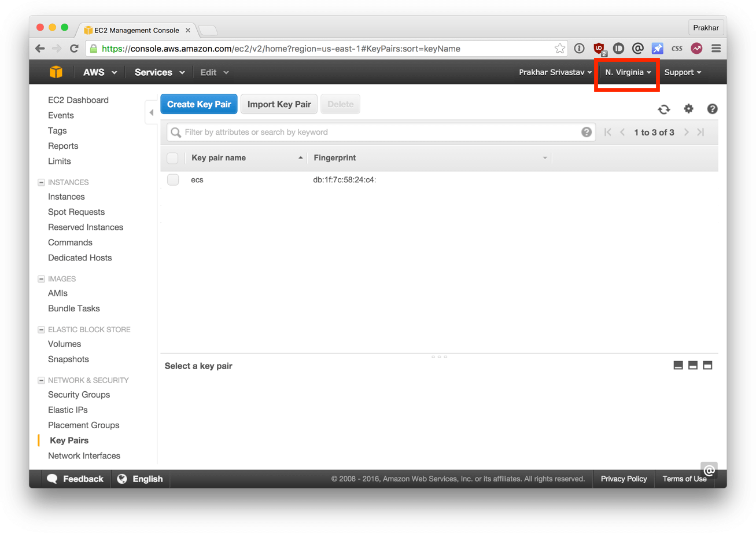Click the filter help icon in search box

click(x=587, y=132)
